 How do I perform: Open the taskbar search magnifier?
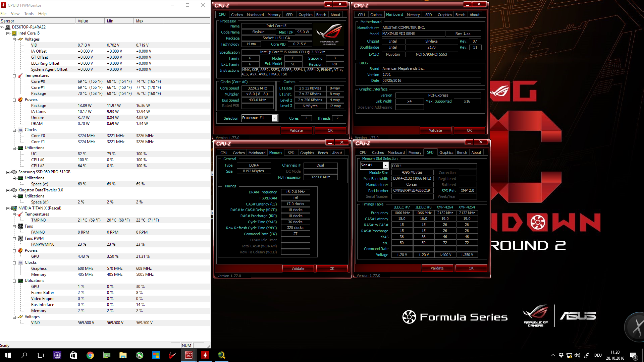pos(24,355)
